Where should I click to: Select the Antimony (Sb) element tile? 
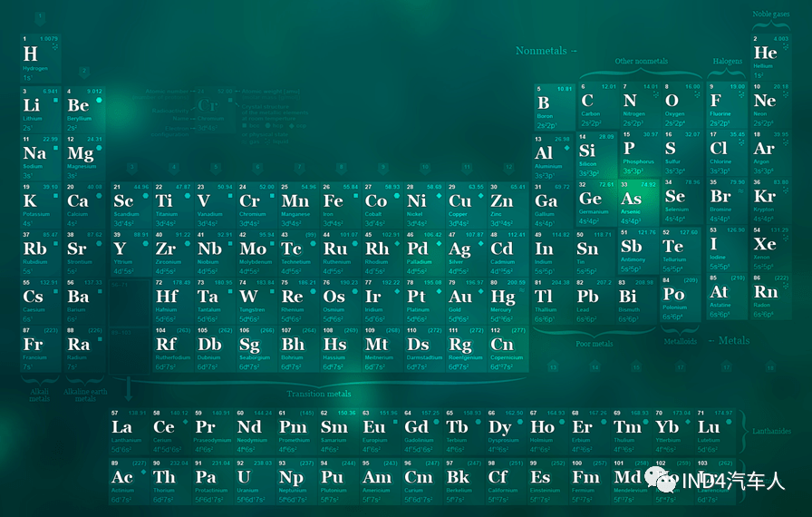pos(639,251)
